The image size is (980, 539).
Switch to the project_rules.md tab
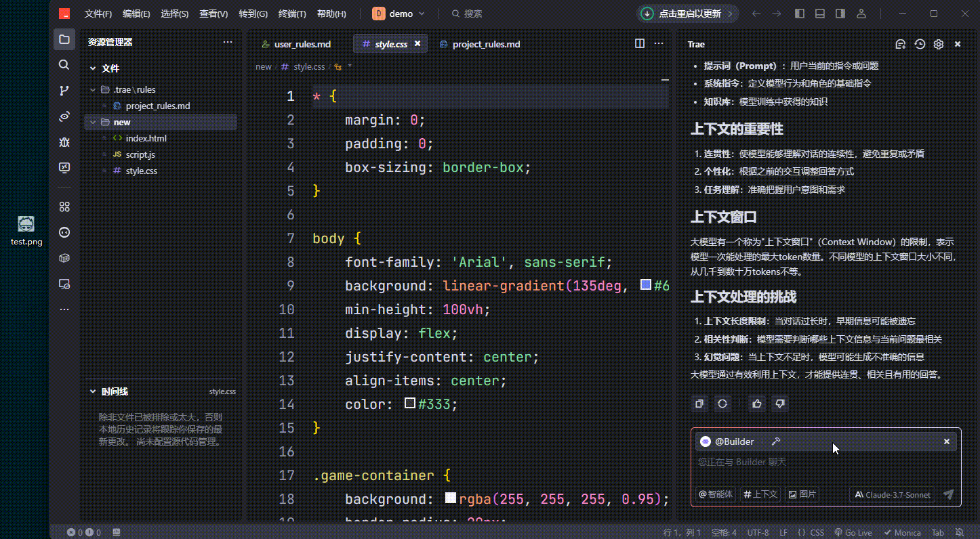[480, 44]
